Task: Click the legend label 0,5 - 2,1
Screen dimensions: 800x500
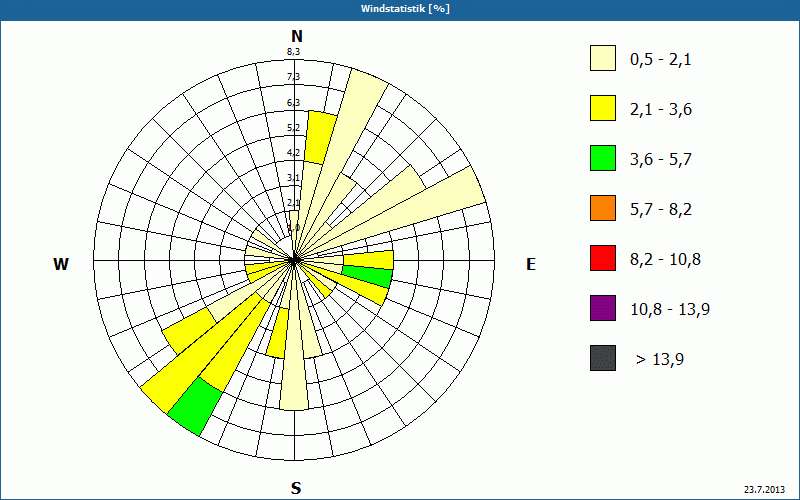Action: pyautogui.click(x=661, y=60)
